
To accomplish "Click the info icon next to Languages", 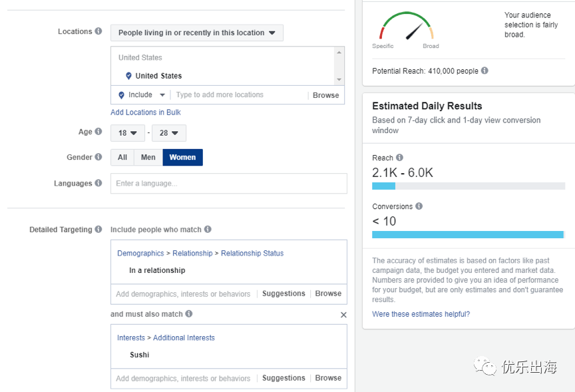I will coord(98,183).
